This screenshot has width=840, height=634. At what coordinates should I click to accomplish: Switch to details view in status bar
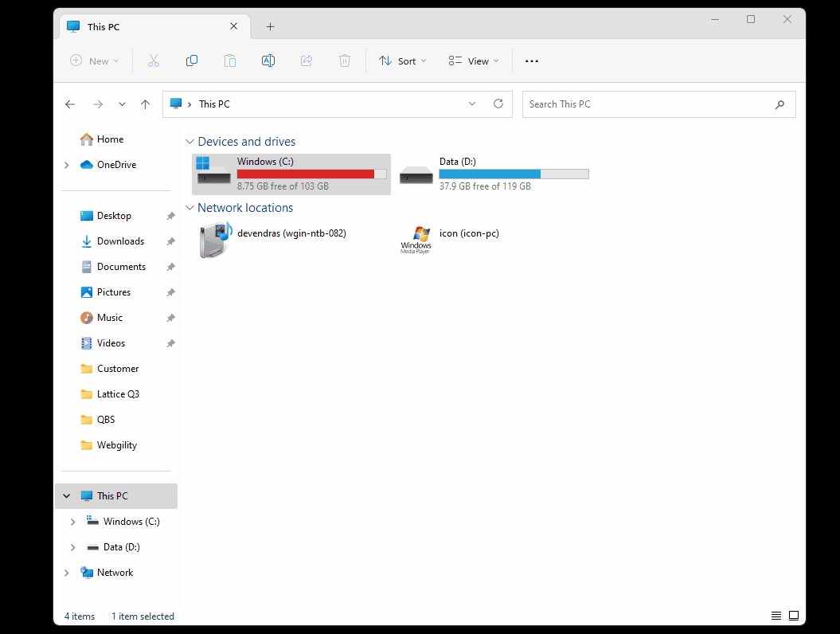click(x=776, y=616)
